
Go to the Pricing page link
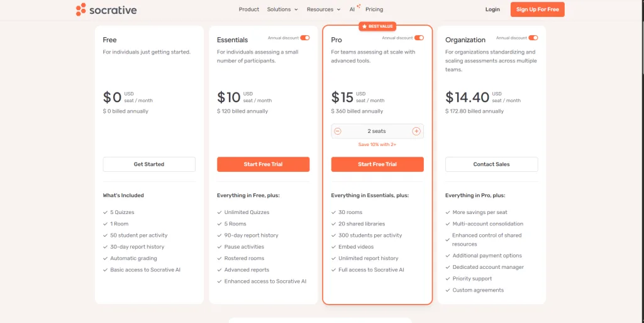tap(374, 9)
